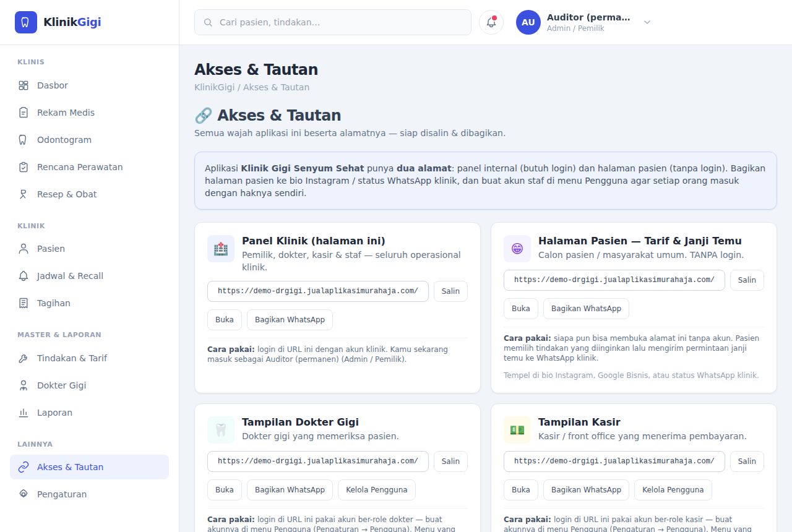Copy Panel Klinik URL with Salin
792x532 pixels.
(x=450, y=291)
